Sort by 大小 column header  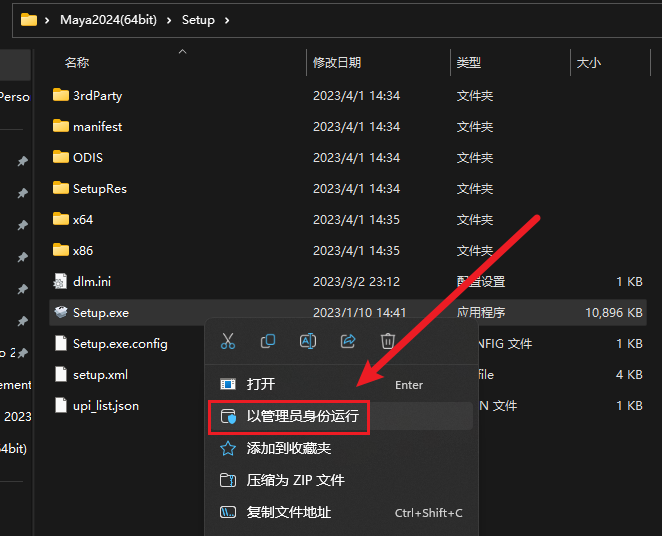589,63
